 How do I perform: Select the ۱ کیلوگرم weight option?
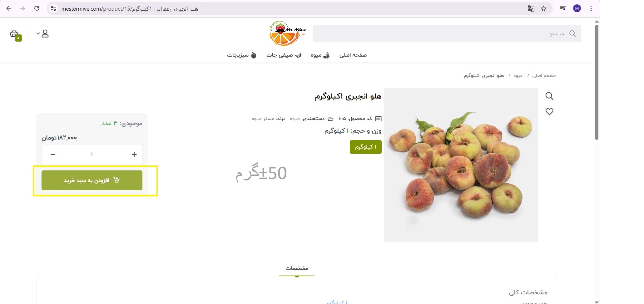[366, 147]
